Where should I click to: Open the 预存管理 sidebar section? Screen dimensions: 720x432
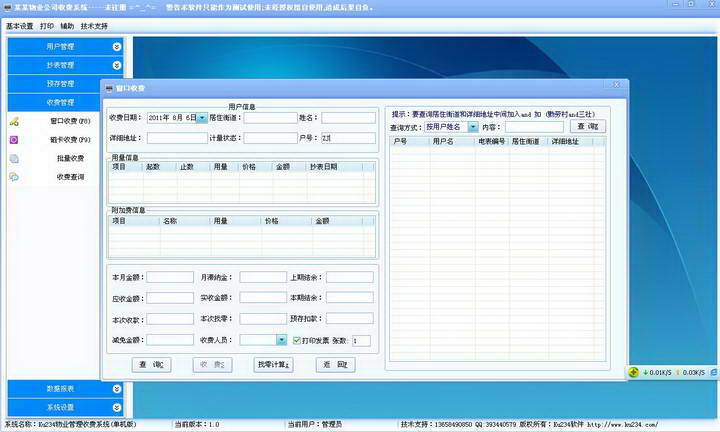[x=60, y=84]
